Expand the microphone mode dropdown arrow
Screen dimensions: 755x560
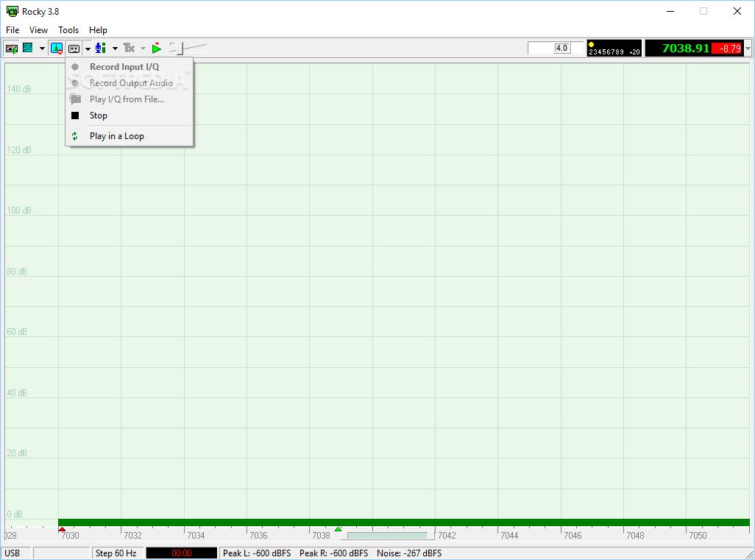click(115, 48)
